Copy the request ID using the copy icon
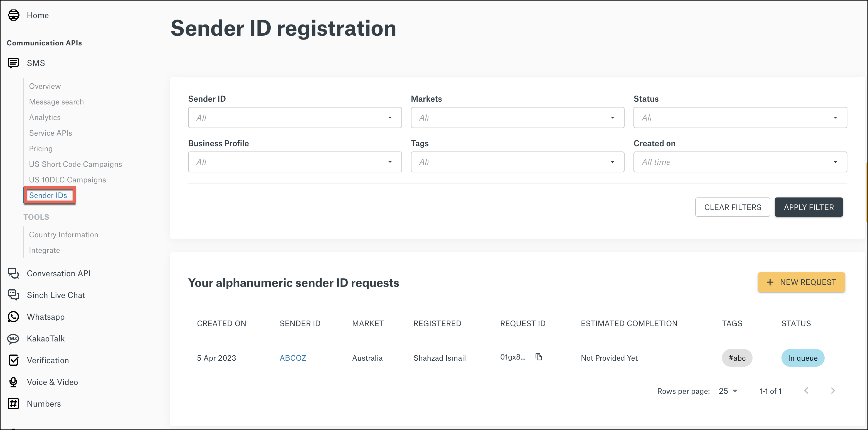The image size is (868, 430). [x=538, y=357]
